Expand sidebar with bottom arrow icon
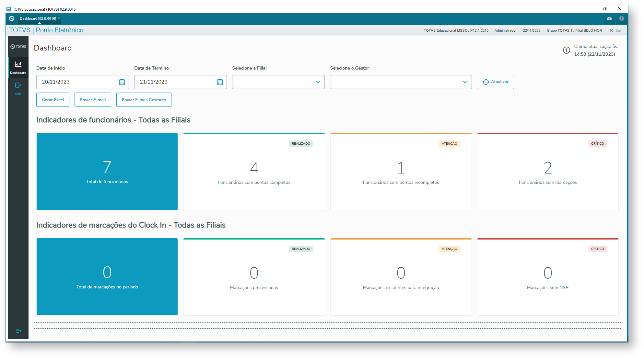644x358 pixels. tap(18, 331)
